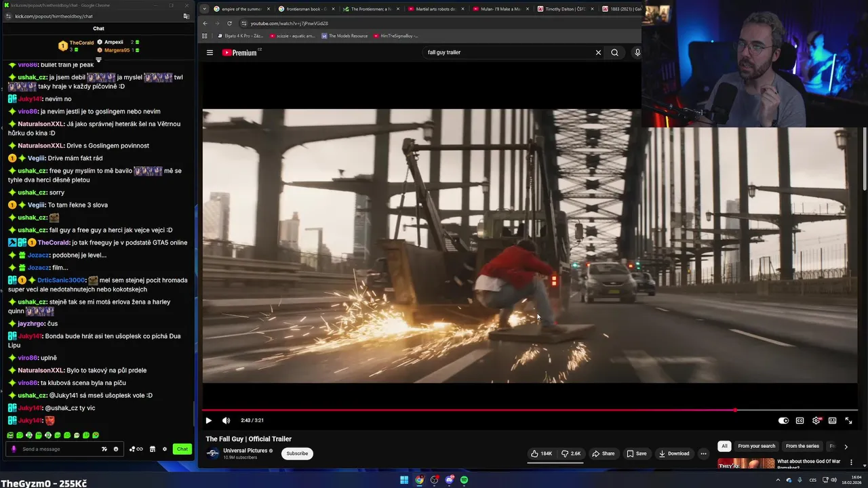Search with voice microphone button
The width and height of the screenshot is (868, 488).
click(x=637, y=52)
